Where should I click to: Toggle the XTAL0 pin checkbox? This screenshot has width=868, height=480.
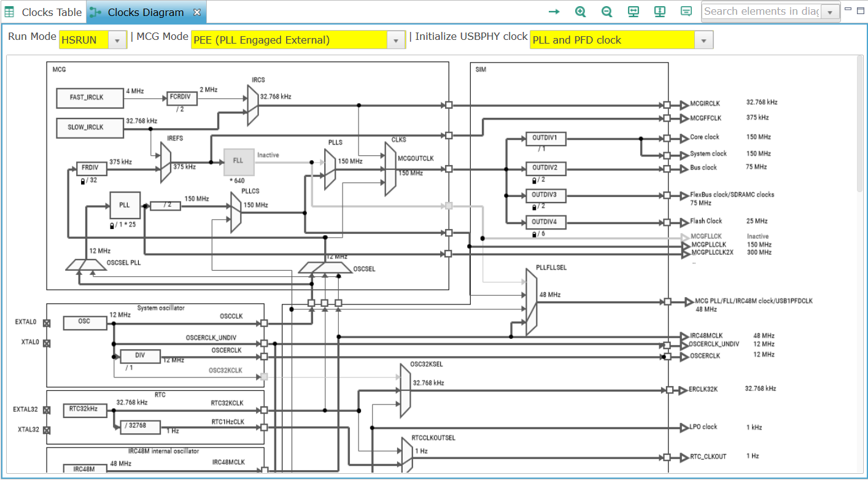coord(47,344)
